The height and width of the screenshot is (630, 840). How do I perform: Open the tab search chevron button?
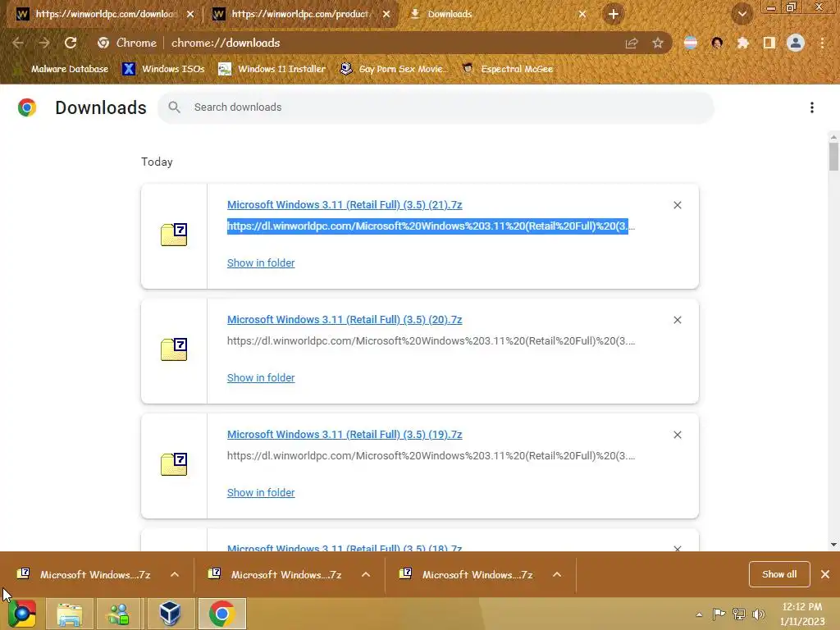(x=742, y=14)
